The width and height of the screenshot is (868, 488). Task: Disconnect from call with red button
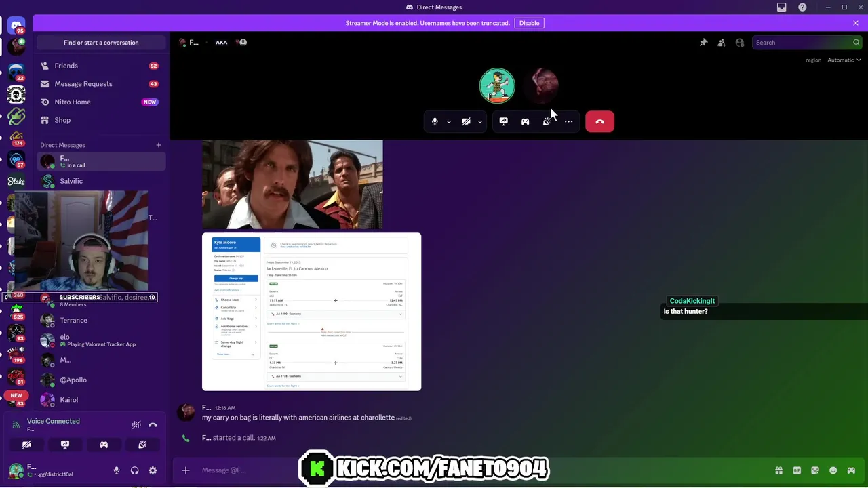[x=599, y=121]
